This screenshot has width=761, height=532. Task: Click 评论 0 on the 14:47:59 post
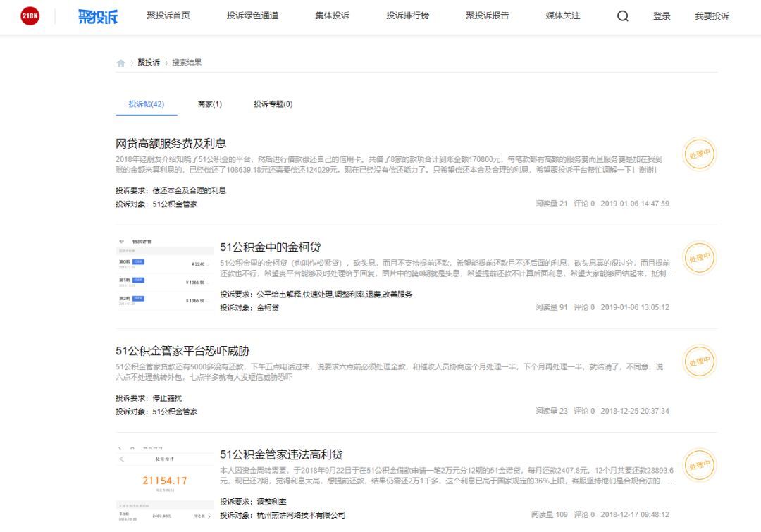point(584,204)
